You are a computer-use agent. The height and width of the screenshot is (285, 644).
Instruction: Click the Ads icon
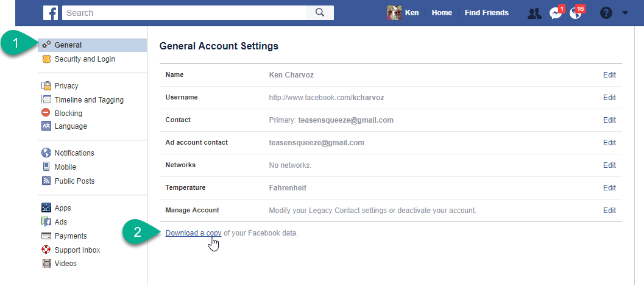click(46, 222)
